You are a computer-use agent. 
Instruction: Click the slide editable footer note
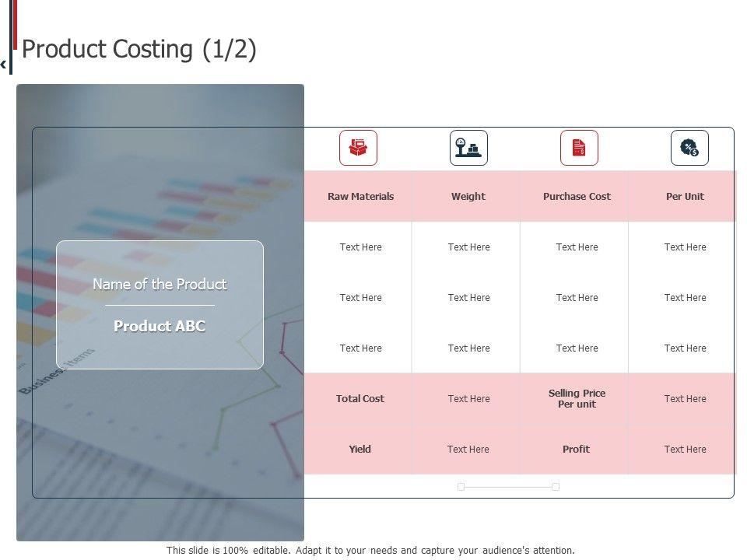tap(370, 551)
